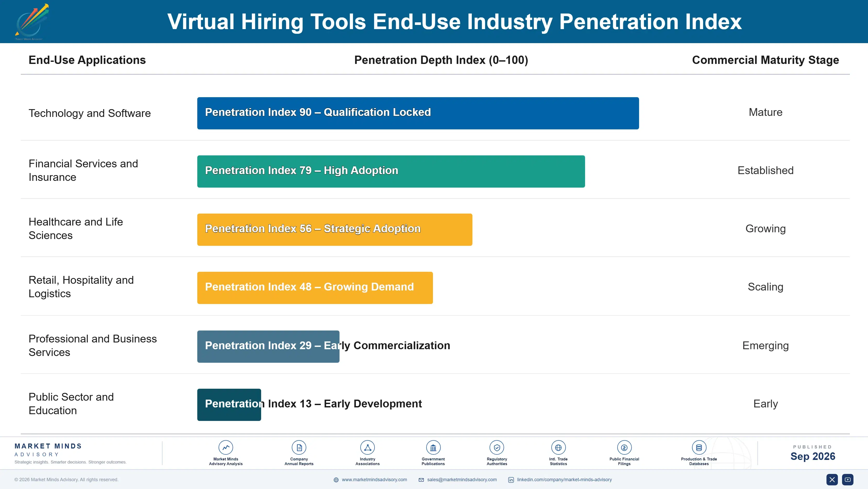868x489 pixels.
Task: Click 'Healthcare and Life Sciences' label
Action: (76, 228)
